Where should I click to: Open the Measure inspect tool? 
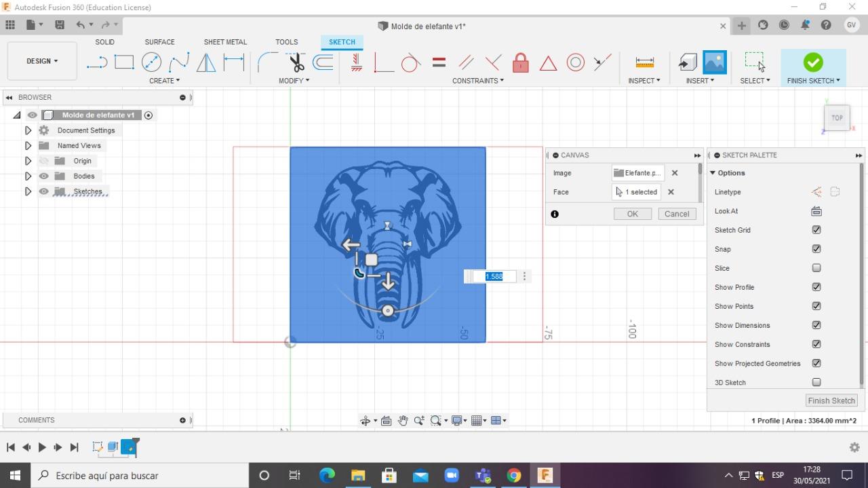click(x=644, y=62)
